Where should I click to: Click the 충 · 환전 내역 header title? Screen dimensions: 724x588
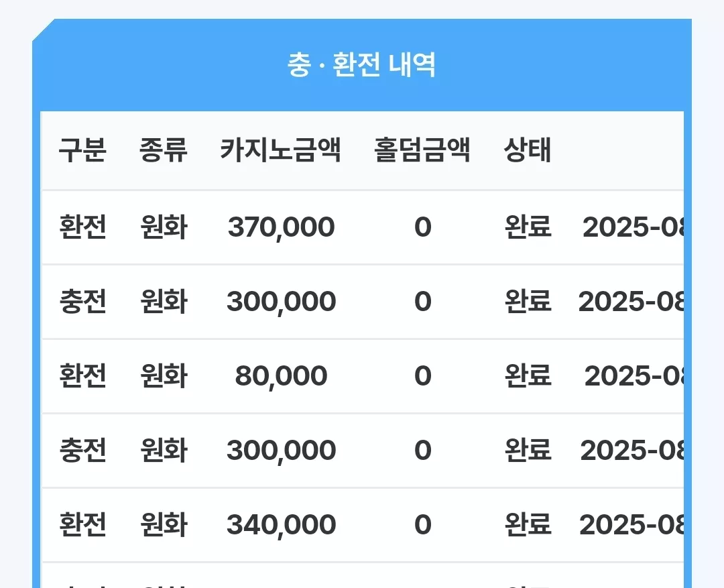(x=361, y=64)
